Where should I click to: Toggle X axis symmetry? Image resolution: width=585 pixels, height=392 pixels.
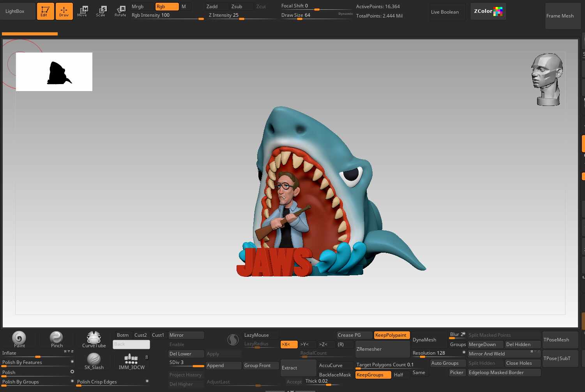(x=289, y=345)
